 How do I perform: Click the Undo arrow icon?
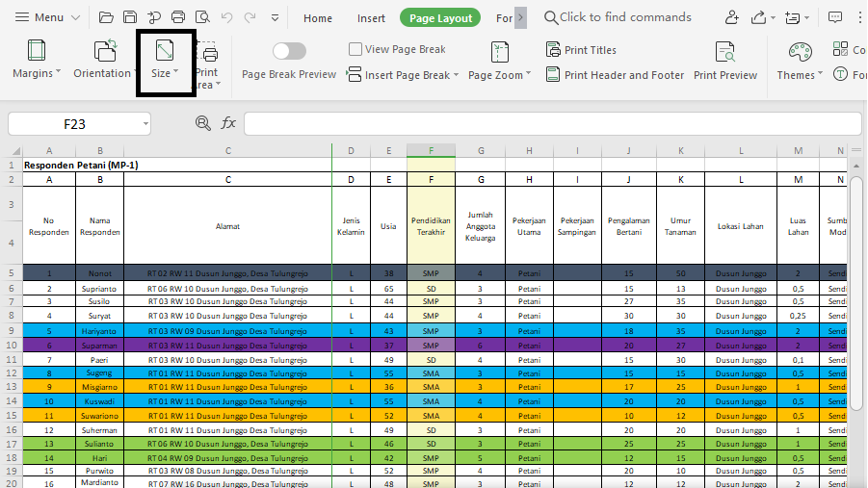click(x=226, y=17)
